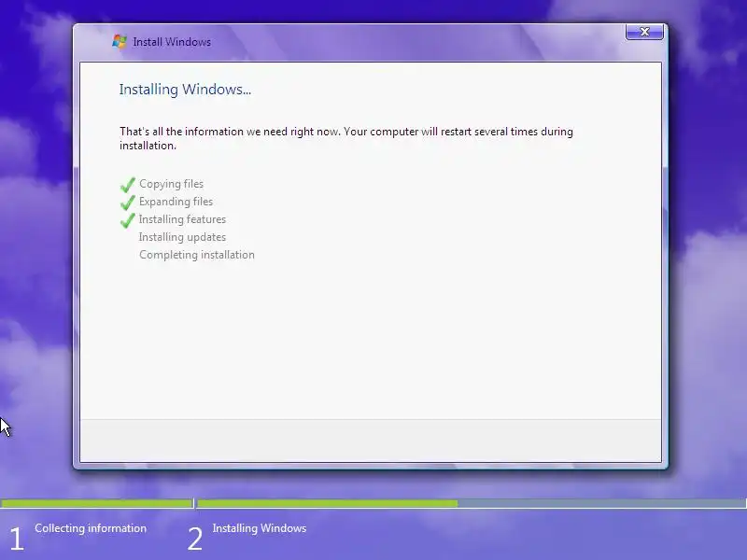This screenshot has height=560, width=747.
Task: Select the 'Expanding files' step text
Action: click(176, 202)
